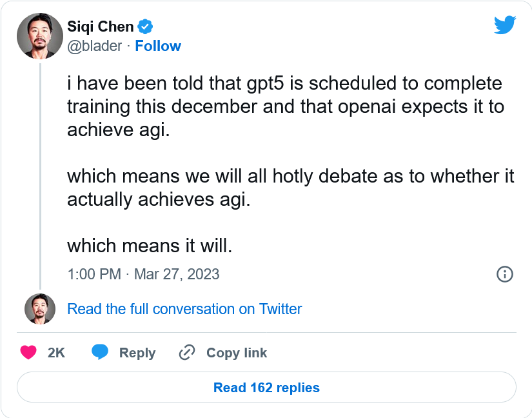Click the Twitter bird logo
The image size is (532, 418).
504,25
